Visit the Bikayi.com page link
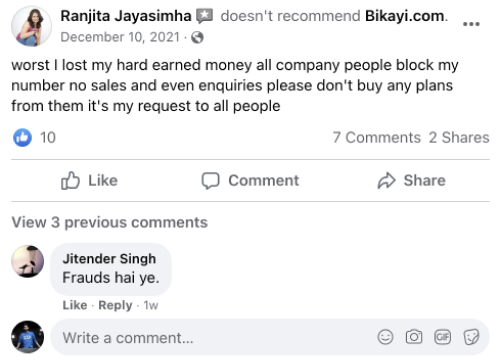The height and width of the screenshot is (360, 500). click(x=405, y=16)
